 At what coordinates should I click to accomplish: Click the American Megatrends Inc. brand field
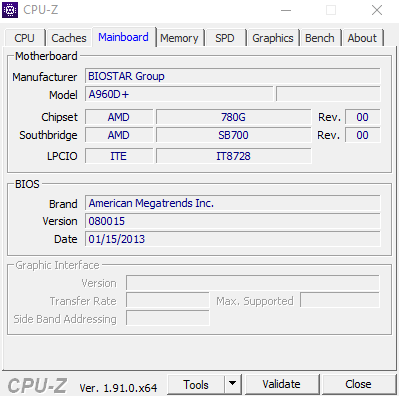(233, 203)
